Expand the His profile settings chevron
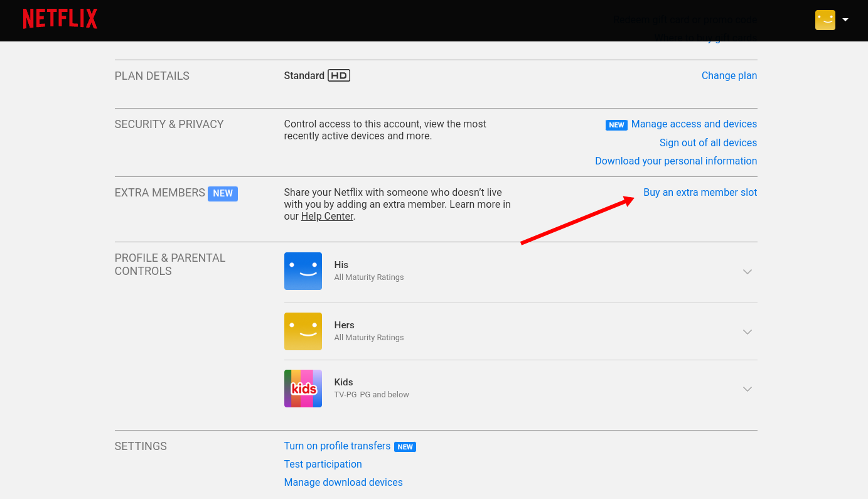The image size is (868, 499). click(747, 271)
